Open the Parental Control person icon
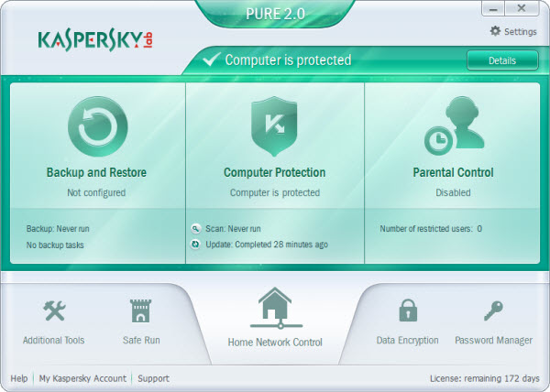Viewport: 550px width, 392px height. coord(455,126)
